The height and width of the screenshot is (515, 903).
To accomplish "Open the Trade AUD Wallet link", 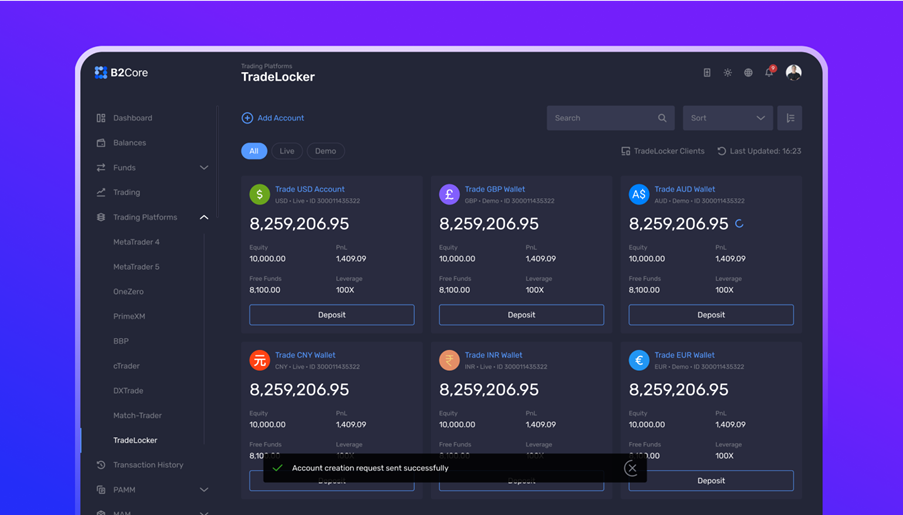I will pos(685,189).
